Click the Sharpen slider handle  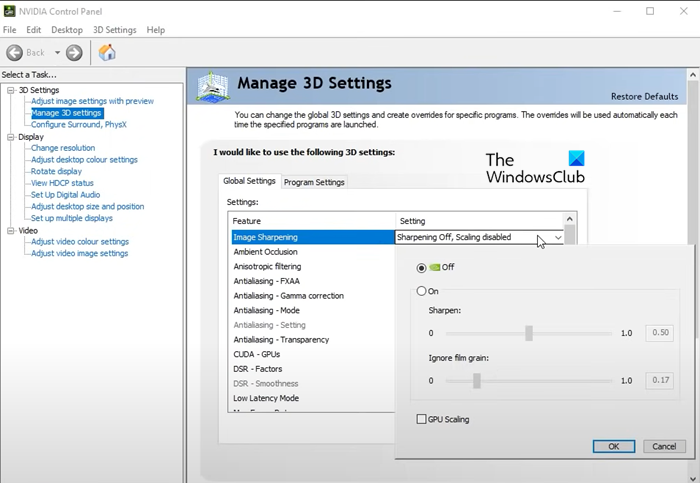pos(529,333)
